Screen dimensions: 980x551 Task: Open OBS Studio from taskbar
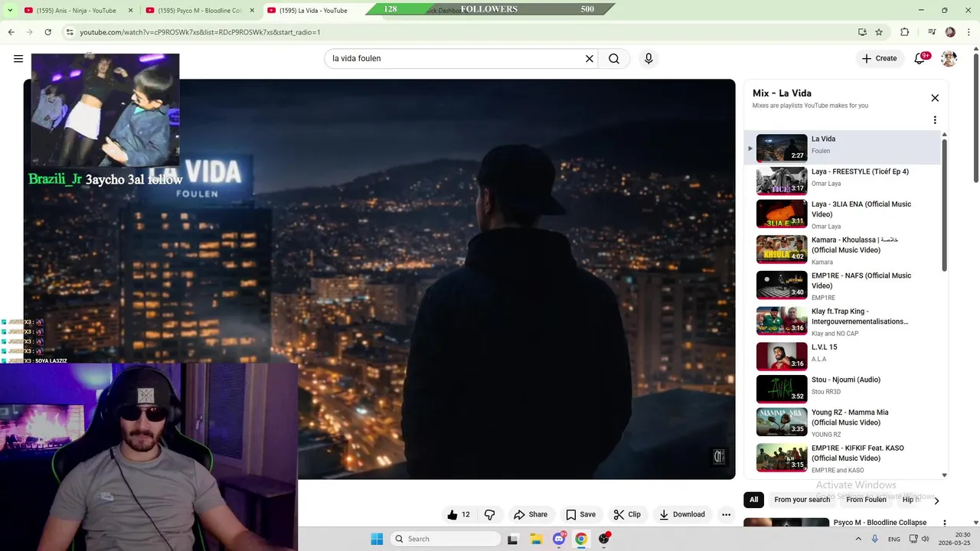point(604,539)
